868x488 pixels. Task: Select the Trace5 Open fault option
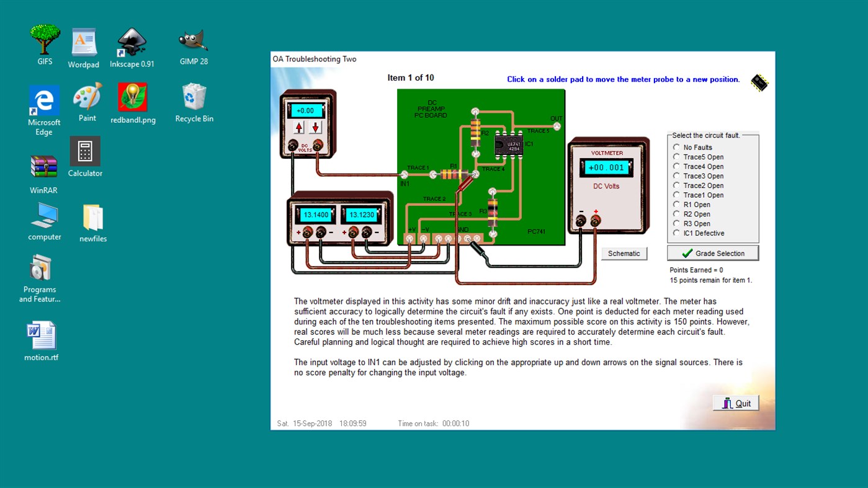(676, 157)
